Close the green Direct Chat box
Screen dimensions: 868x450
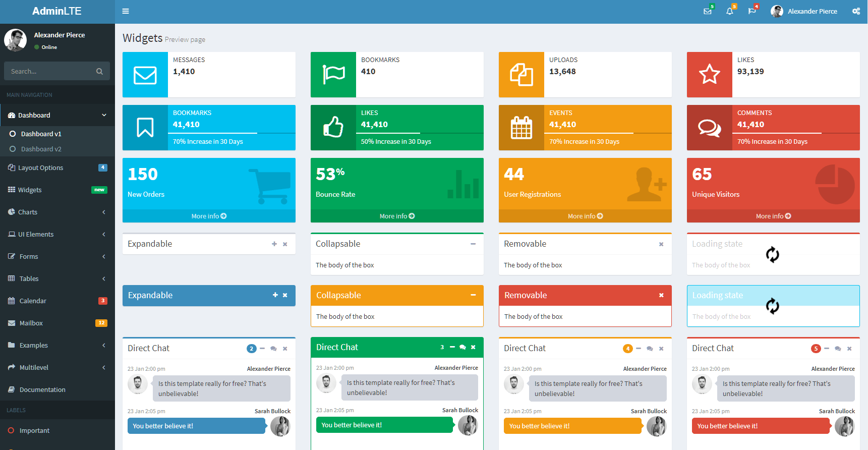point(473,347)
